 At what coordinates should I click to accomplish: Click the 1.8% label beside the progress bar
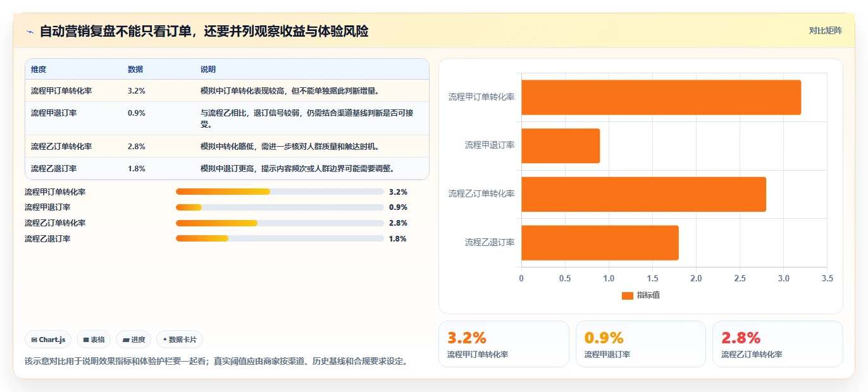point(398,238)
